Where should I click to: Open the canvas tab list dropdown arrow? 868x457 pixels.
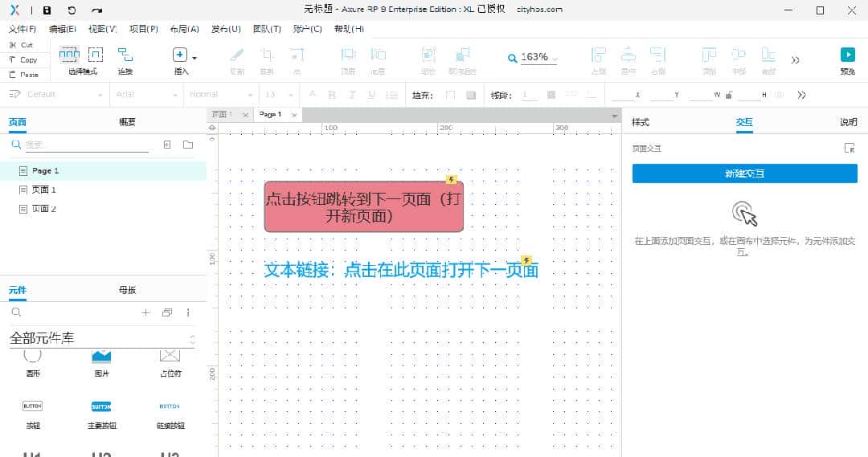(x=614, y=116)
